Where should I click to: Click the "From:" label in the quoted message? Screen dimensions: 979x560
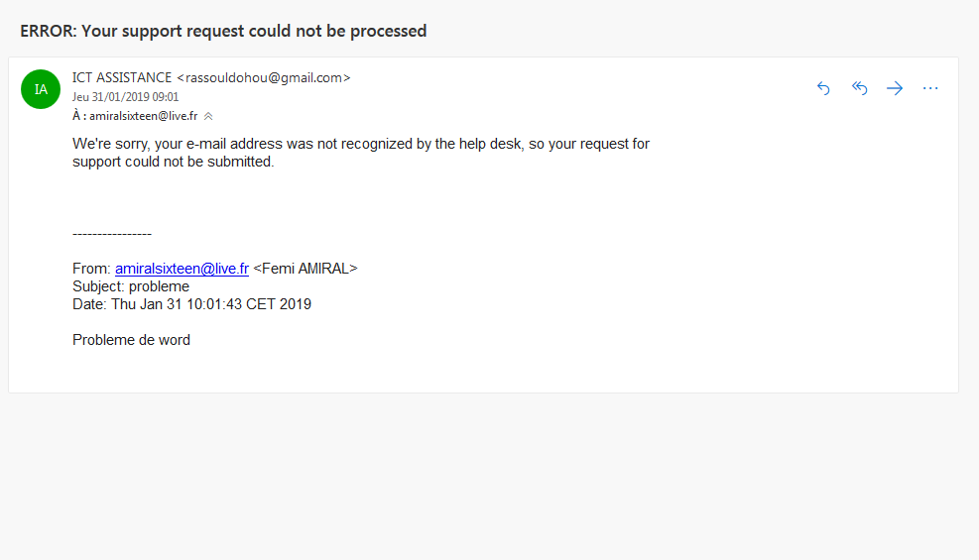[x=91, y=269]
